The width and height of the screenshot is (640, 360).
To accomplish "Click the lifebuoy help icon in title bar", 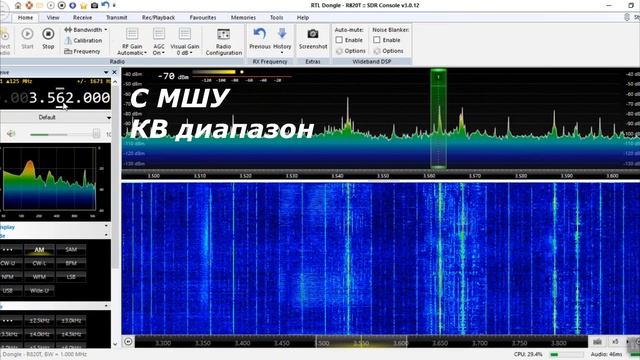I will pyautogui.click(x=29, y=6).
